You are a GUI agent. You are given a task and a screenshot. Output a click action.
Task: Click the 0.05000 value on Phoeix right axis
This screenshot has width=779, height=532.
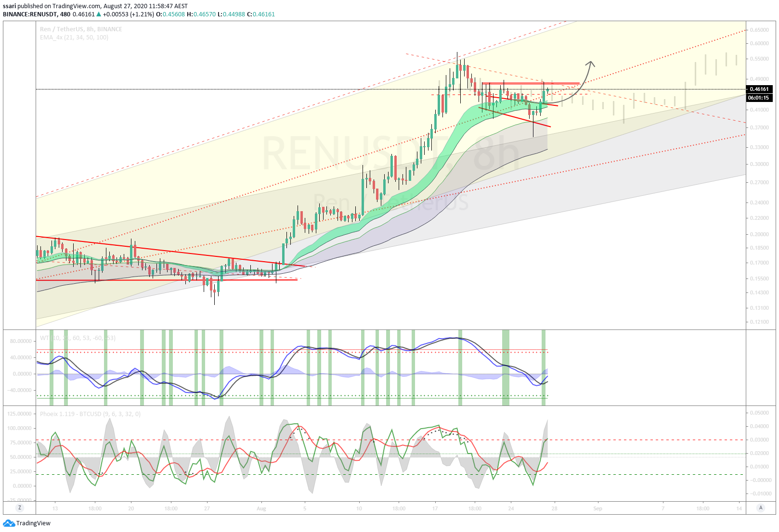coord(759,413)
